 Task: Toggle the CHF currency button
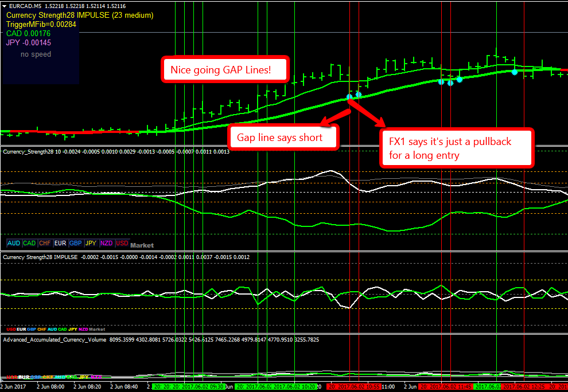[45, 243]
